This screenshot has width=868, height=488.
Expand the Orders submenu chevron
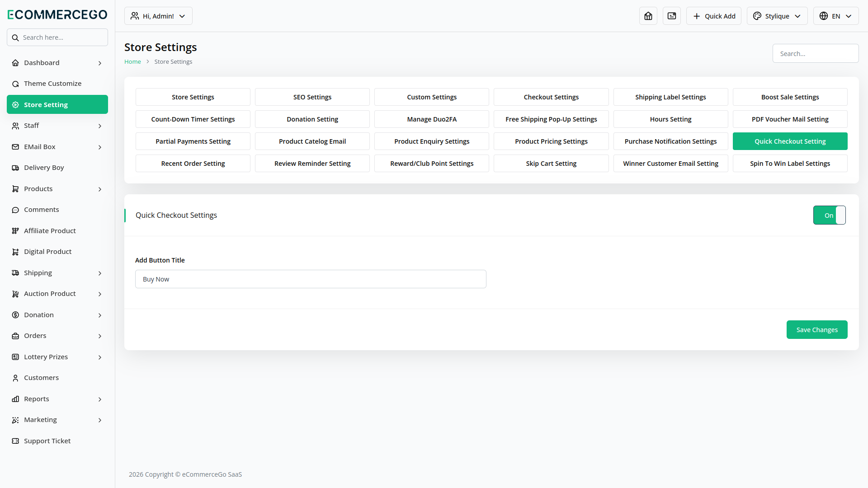[100, 336]
